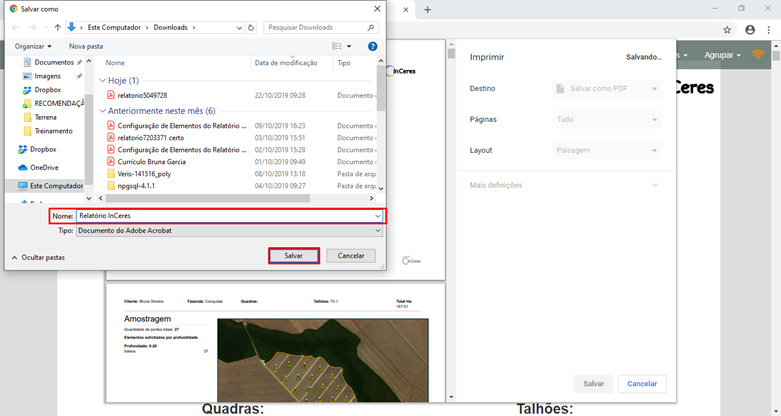Open a new Chrome tab with plus
This screenshot has width=781, height=416.
click(x=427, y=9)
